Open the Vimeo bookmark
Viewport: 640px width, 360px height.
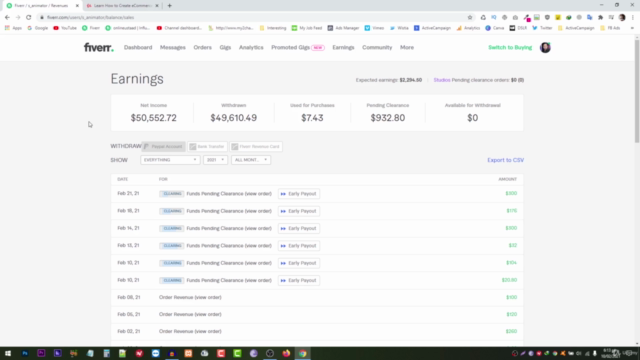click(x=374, y=28)
